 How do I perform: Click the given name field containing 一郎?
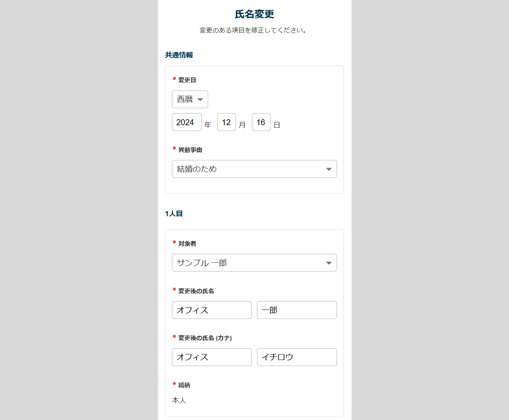point(297,310)
